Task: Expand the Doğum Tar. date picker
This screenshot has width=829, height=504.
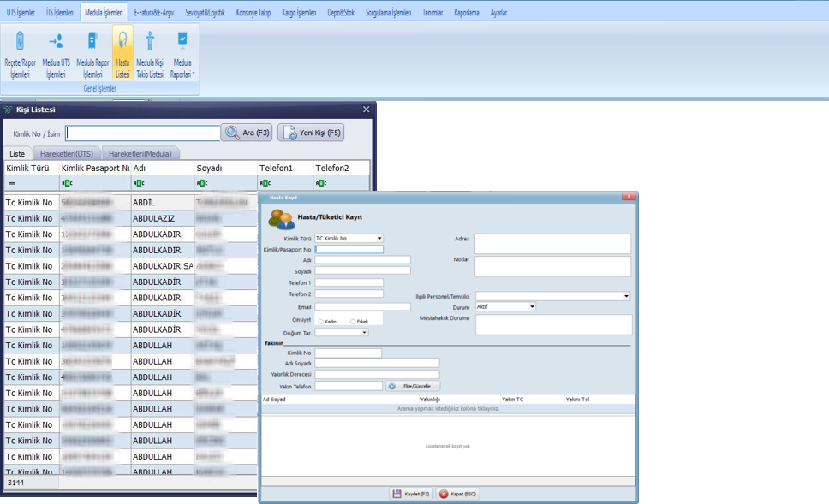Action: tap(364, 333)
